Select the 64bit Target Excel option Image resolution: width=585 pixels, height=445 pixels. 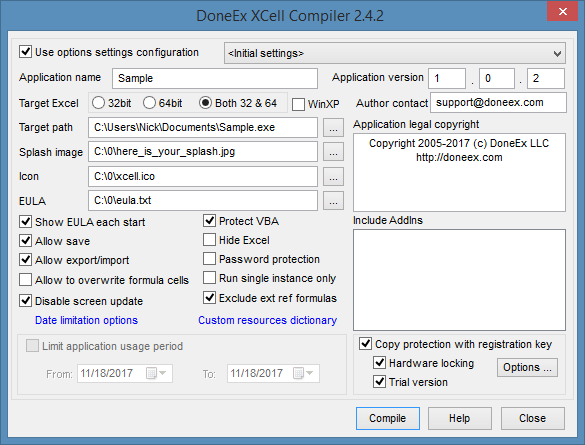click(149, 103)
